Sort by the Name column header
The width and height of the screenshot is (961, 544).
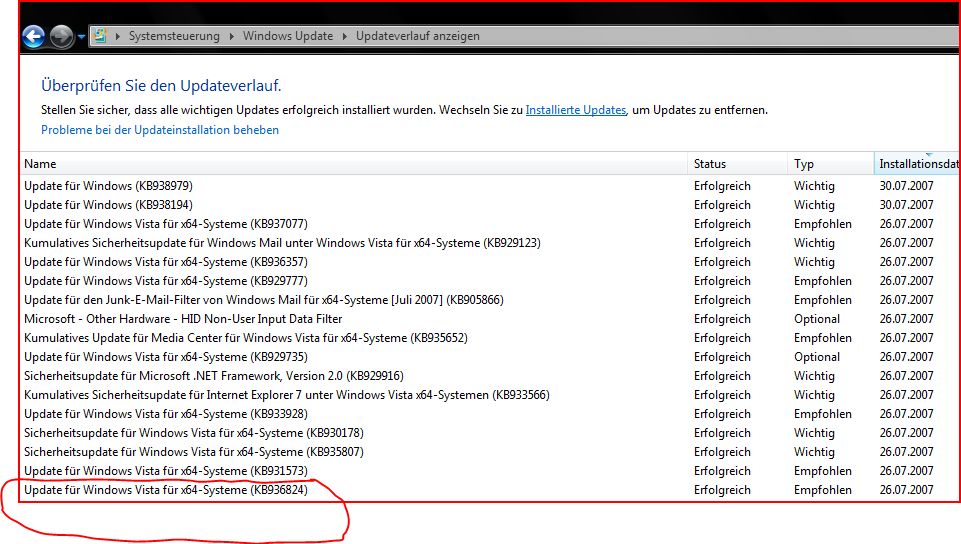click(354, 164)
